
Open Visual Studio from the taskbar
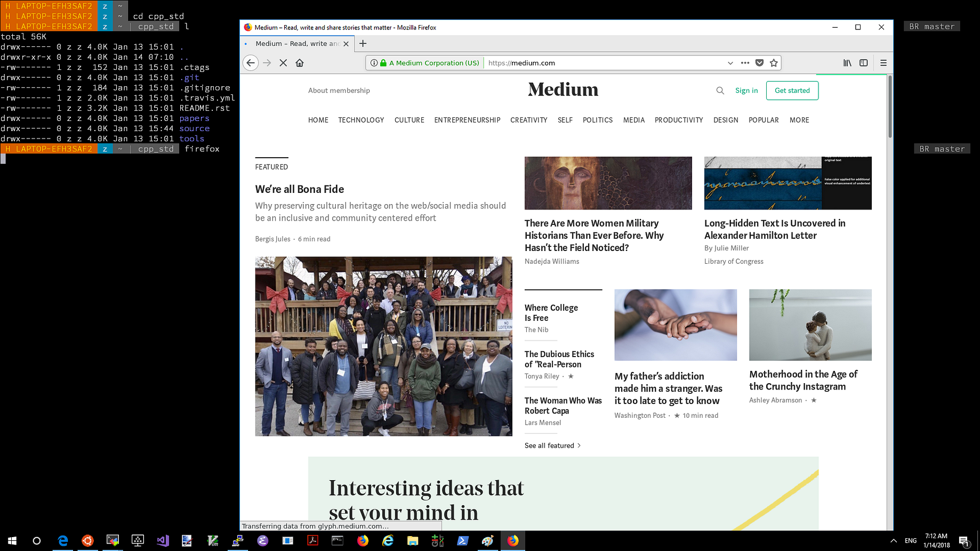pos(163,541)
